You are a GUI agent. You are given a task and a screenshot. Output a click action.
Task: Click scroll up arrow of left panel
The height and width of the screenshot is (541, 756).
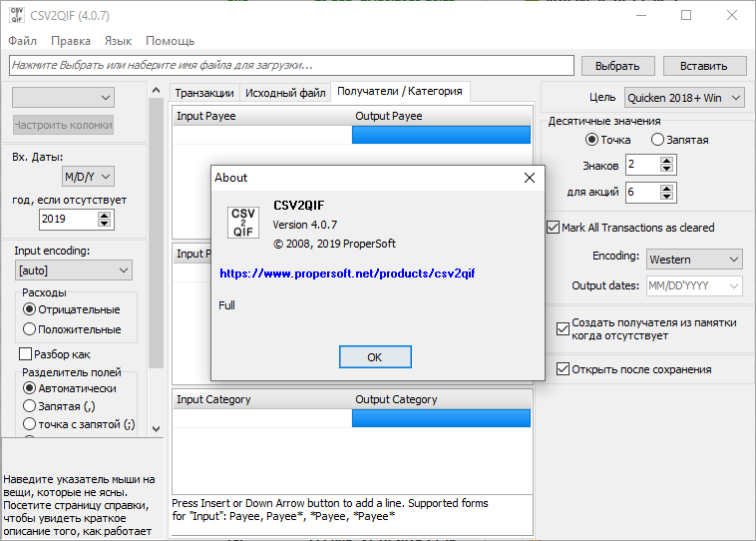[x=156, y=90]
